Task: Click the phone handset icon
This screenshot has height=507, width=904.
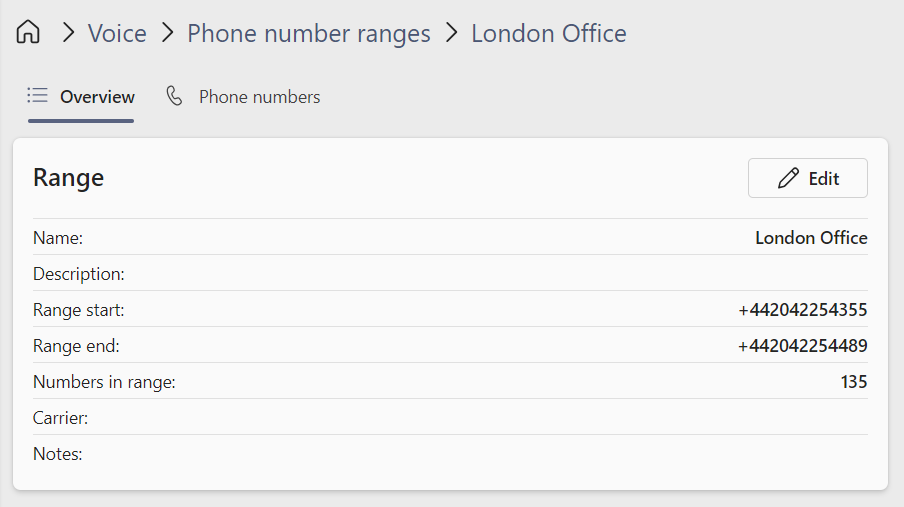Action: click(x=175, y=96)
